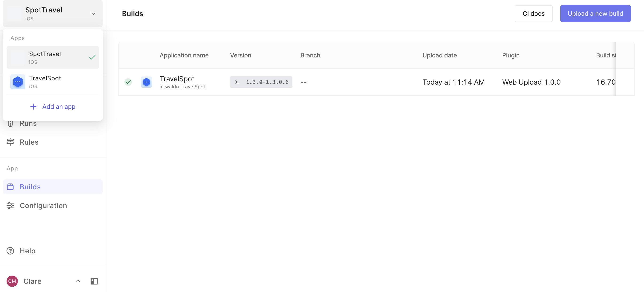
Task: Expand Clare user menu chevron
Action: click(78, 281)
